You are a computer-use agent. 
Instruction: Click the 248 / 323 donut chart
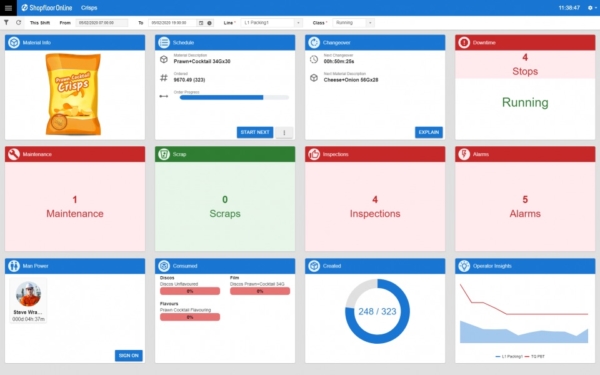point(377,311)
